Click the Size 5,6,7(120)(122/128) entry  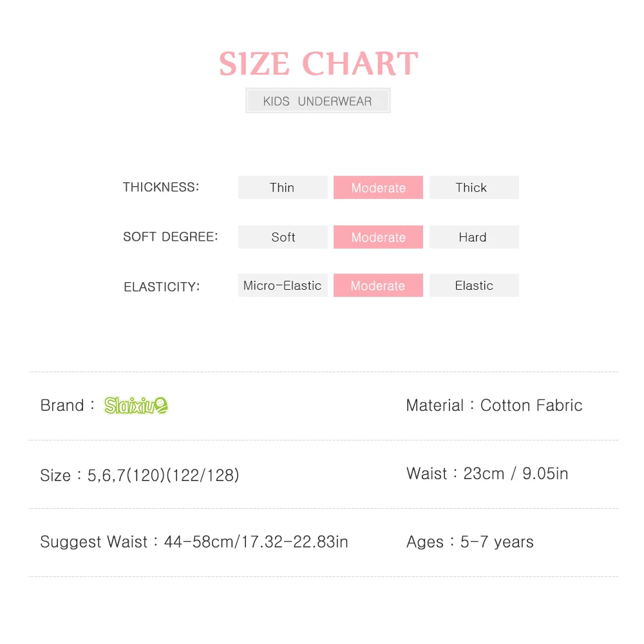[x=140, y=475]
